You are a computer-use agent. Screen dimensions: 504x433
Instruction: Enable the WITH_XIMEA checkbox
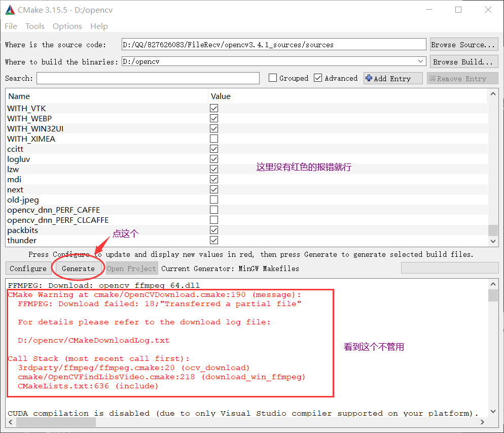(x=214, y=139)
